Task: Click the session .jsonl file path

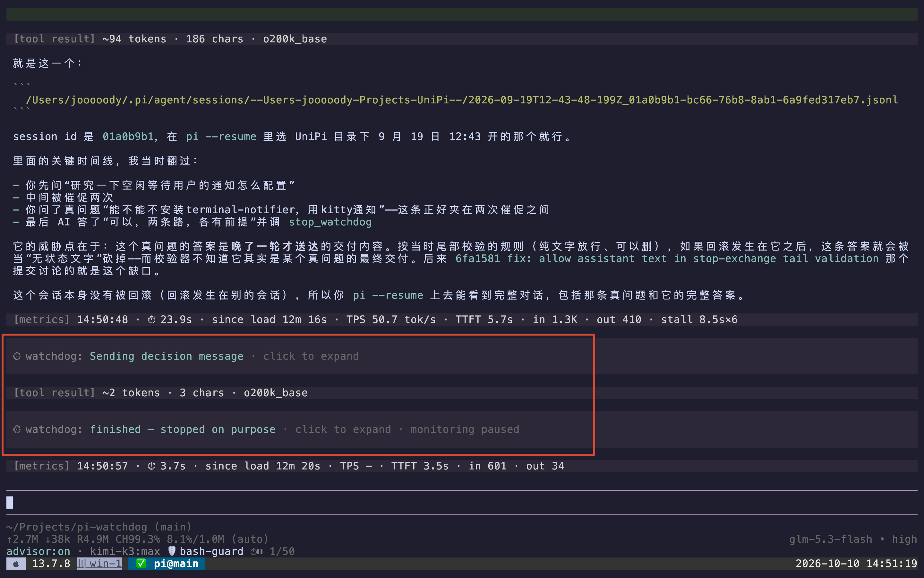Action: 462,100
